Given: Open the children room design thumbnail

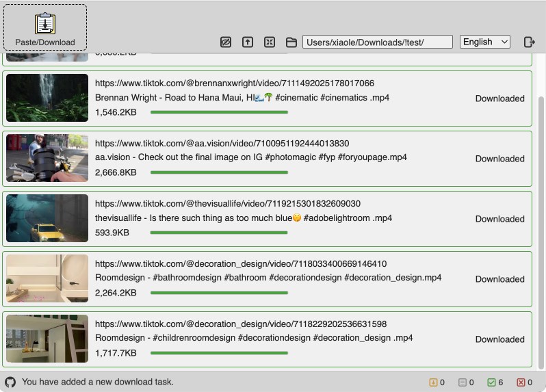Looking at the screenshot, I should tap(47, 339).
